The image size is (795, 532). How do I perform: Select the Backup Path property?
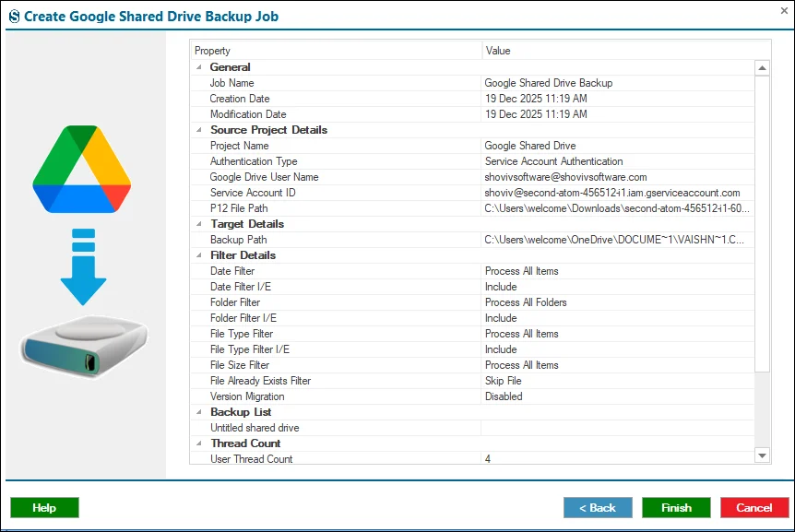(238, 240)
